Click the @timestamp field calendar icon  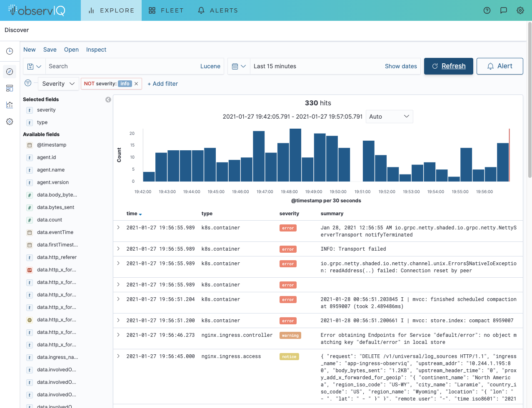[30, 145]
